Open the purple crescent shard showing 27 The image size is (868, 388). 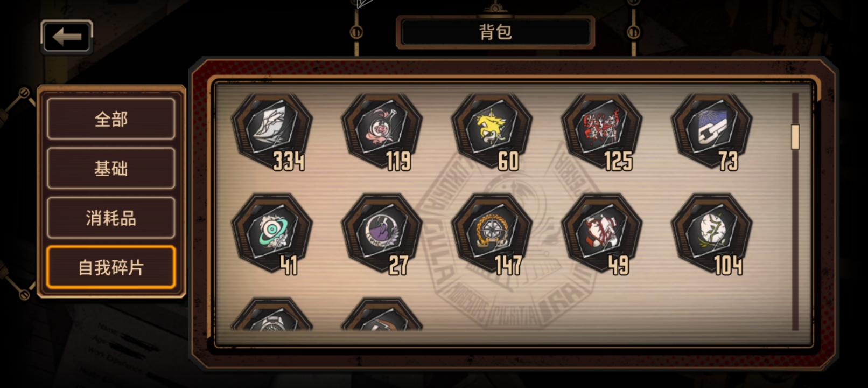point(382,234)
